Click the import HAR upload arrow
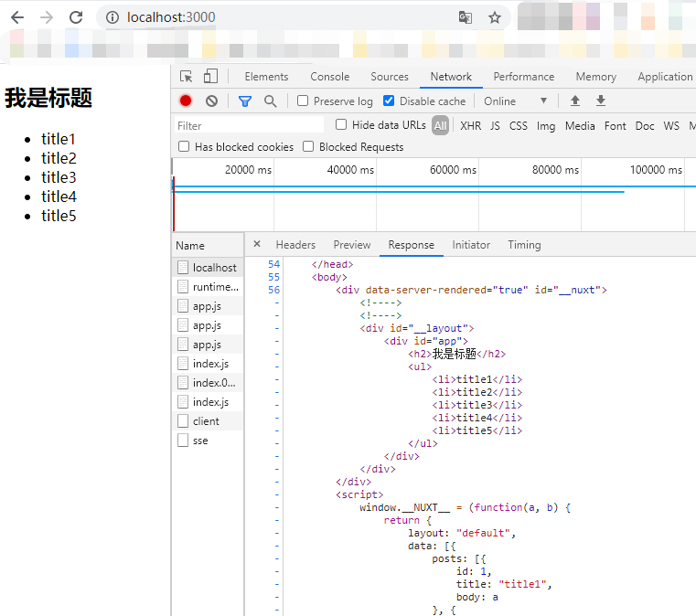 [575, 101]
